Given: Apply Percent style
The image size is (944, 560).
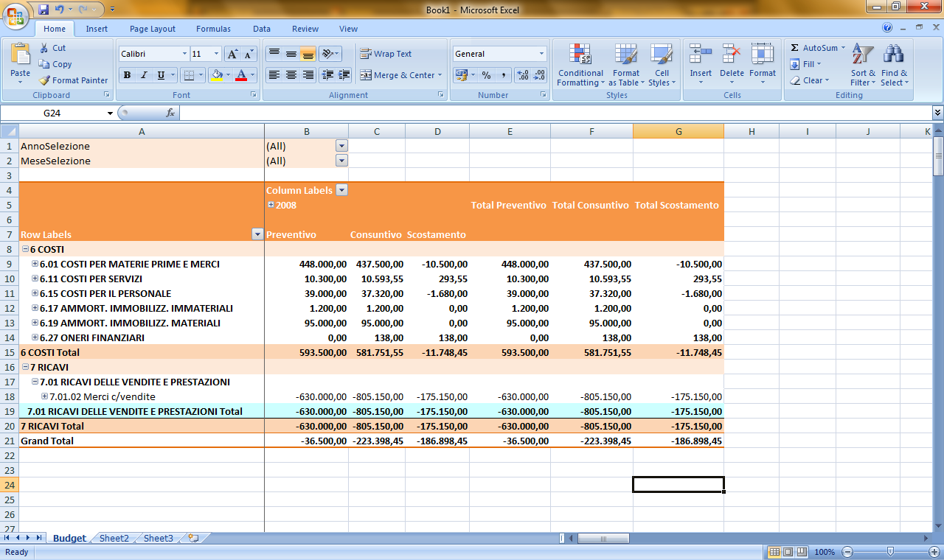Looking at the screenshot, I should [486, 75].
